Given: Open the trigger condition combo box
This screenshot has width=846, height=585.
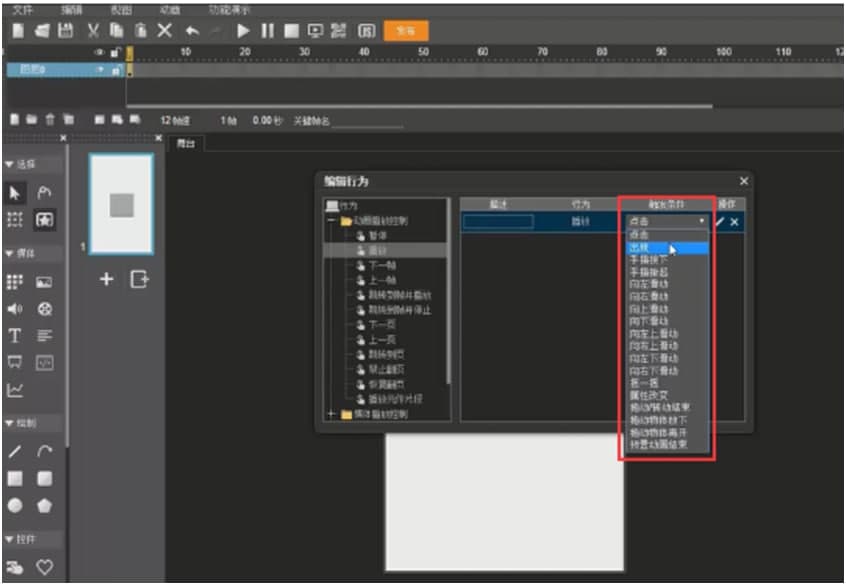Looking at the screenshot, I should point(666,221).
